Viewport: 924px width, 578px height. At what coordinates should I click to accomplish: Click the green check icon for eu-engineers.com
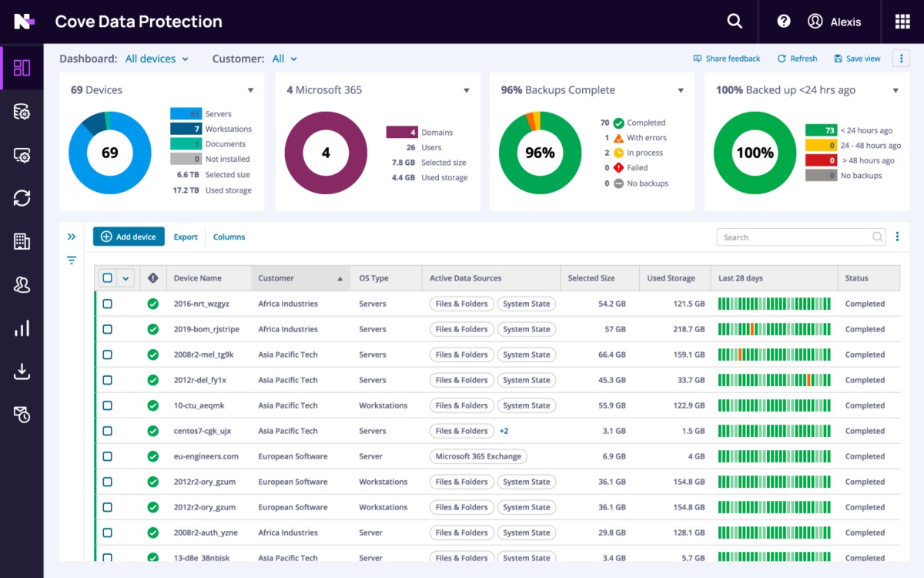[152, 456]
